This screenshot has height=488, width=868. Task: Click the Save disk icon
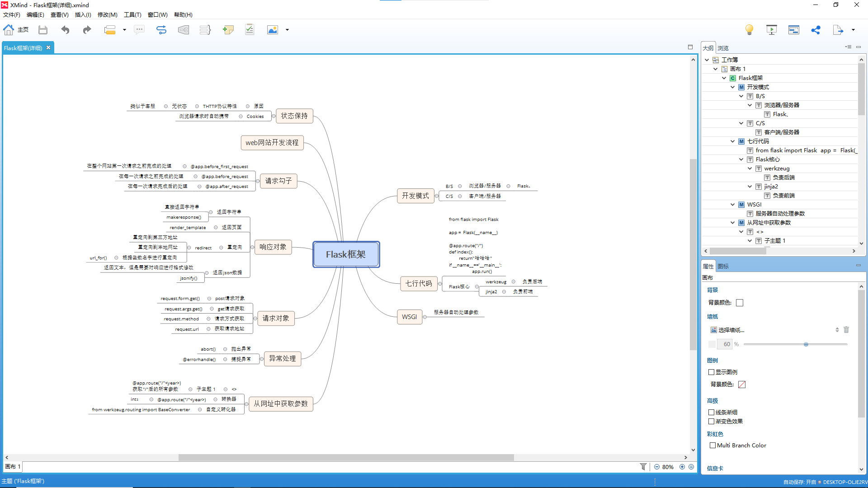[x=43, y=30]
